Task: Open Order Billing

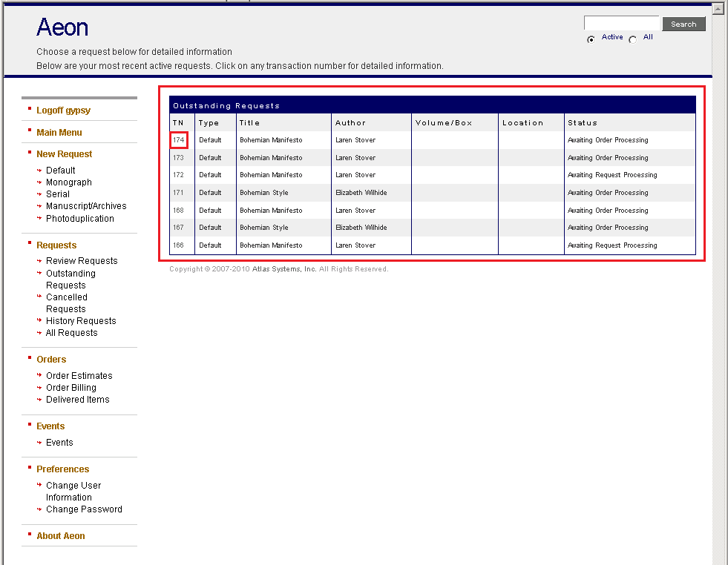Action: click(x=71, y=387)
